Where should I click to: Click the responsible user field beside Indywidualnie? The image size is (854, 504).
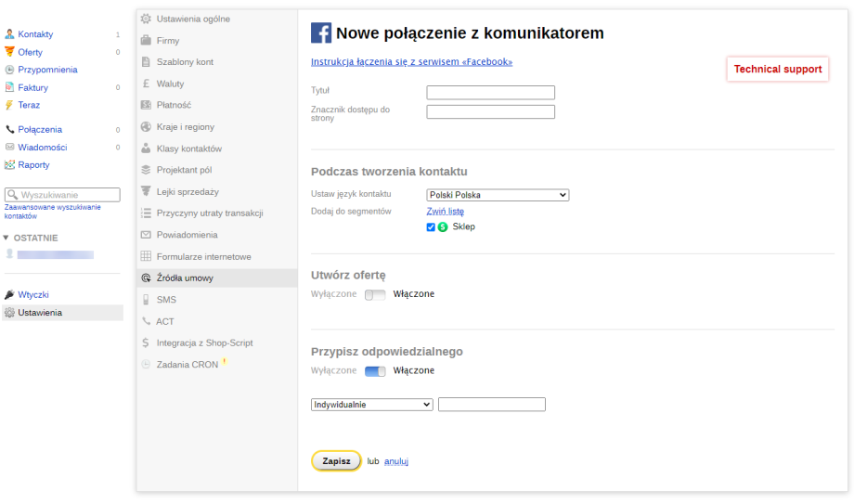pos(492,405)
